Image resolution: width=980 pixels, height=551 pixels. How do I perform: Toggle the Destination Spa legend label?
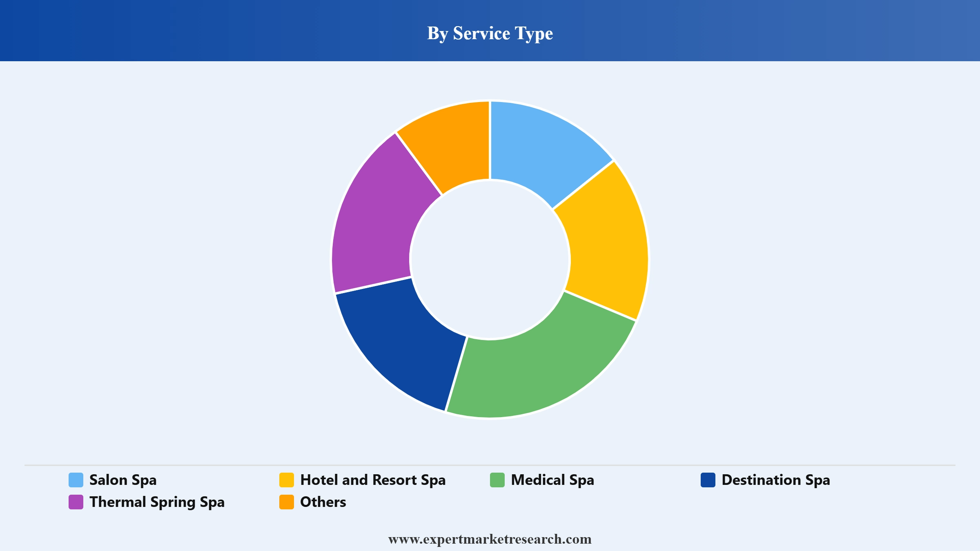(x=776, y=480)
